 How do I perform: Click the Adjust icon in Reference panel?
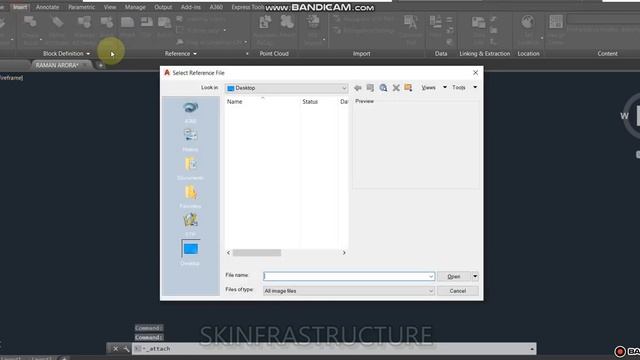tap(164, 22)
